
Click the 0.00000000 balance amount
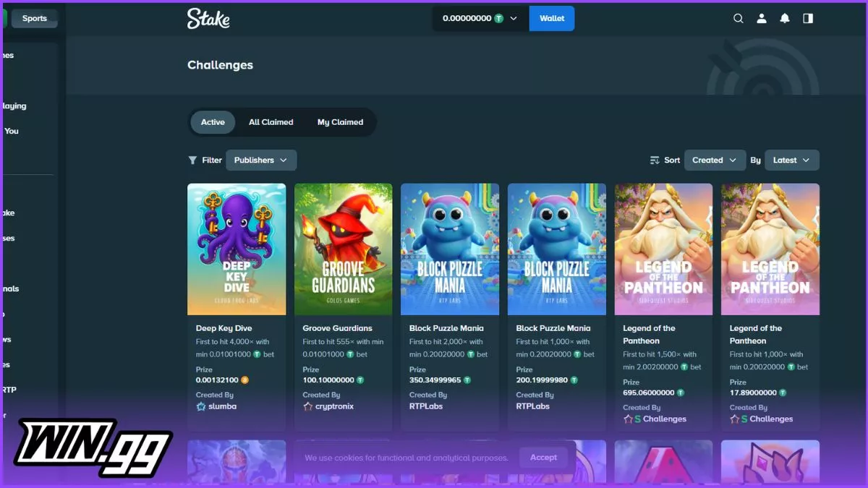[x=467, y=19]
